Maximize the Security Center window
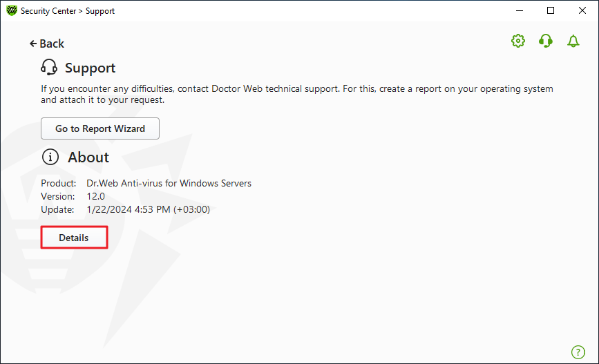 pos(551,10)
